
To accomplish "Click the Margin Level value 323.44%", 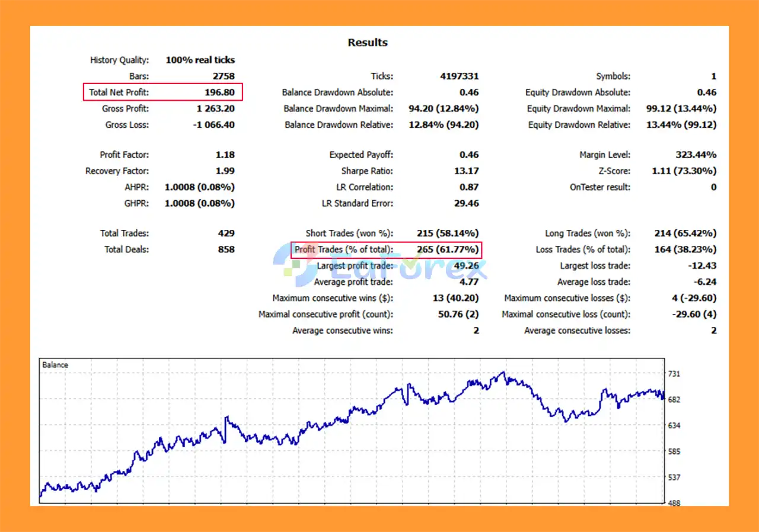I will pos(696,155).
